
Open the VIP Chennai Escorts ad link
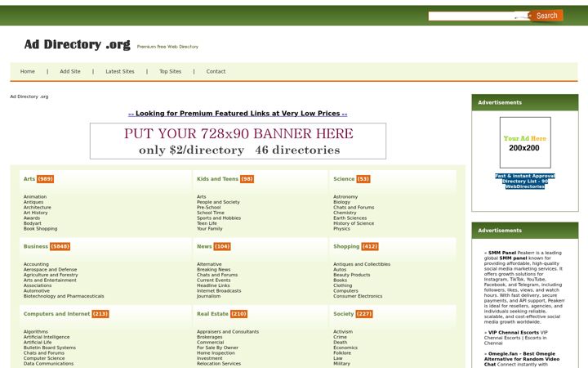click(514, 332)
